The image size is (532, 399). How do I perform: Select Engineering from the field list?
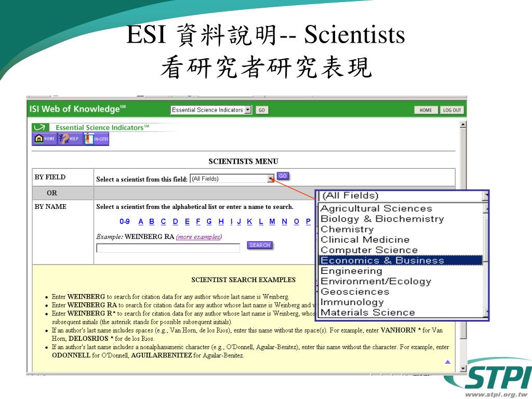coord(351,271)
